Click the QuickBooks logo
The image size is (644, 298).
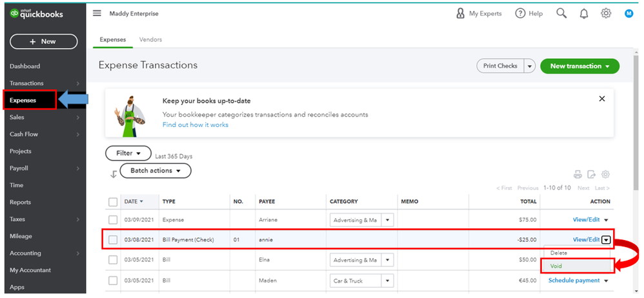37,14
